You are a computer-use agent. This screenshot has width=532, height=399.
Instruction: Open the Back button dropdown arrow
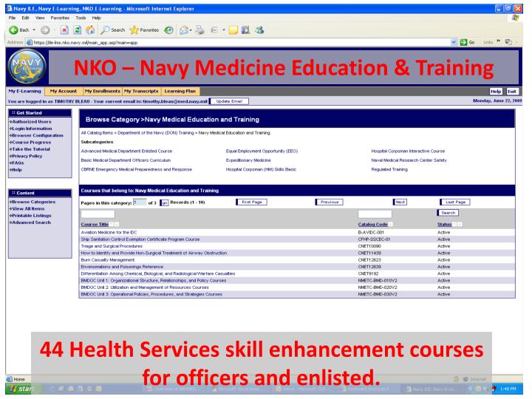click(x=34, y=30)
